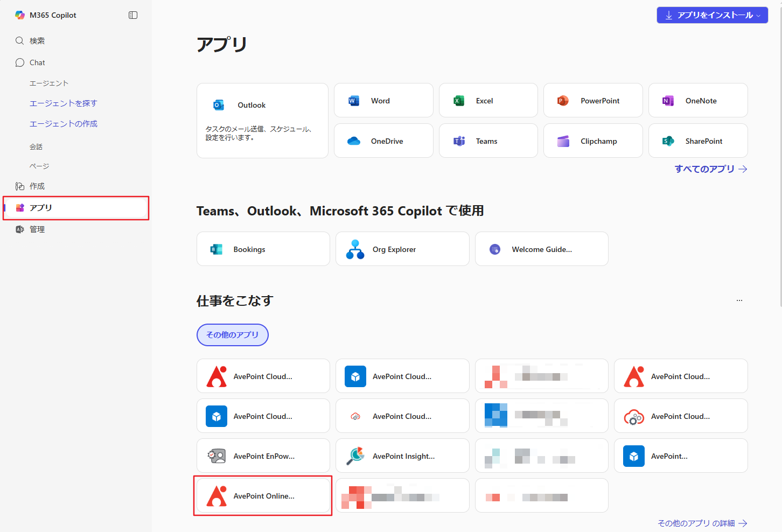The width and height of the screenshot is (782, 532).
Task: Open the AvePoint Online... app
Action: [263, 495]
